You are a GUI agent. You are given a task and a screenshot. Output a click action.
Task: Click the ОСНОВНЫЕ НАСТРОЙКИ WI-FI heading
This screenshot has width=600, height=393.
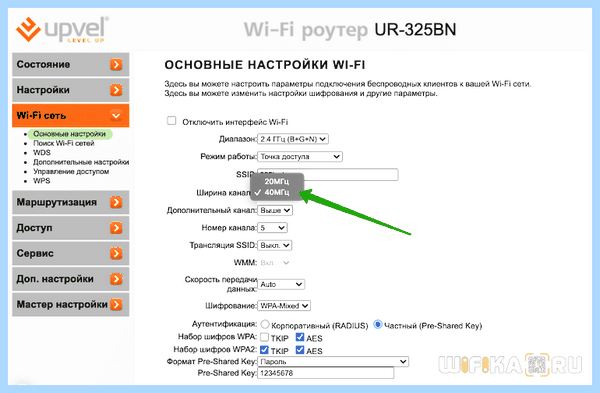[x=265, y=65]
